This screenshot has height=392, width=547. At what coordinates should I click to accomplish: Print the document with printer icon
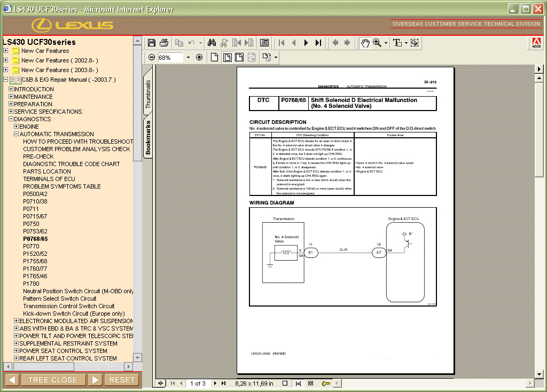164,43
